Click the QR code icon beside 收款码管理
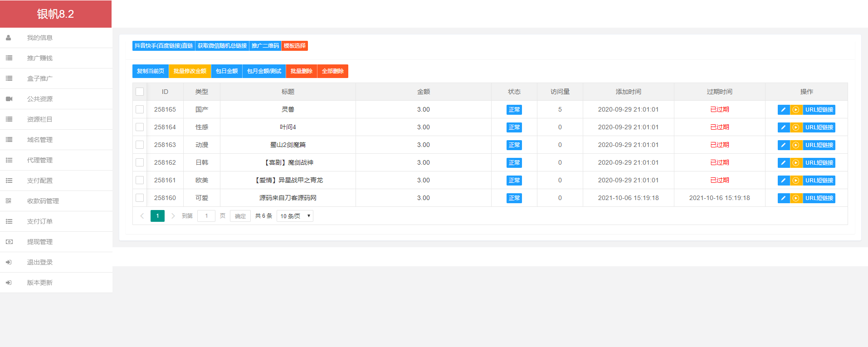 coord(9,201)
